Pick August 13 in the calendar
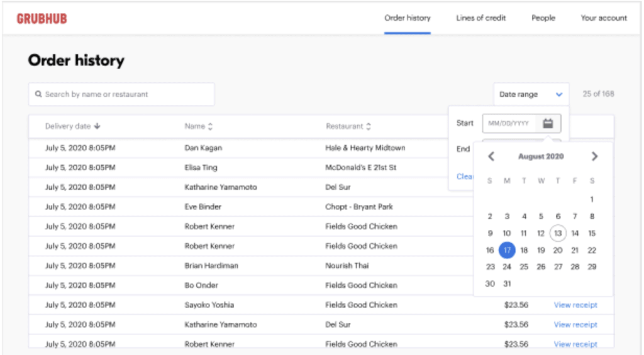This screenshot has height=355, width=644. point(558,233)
